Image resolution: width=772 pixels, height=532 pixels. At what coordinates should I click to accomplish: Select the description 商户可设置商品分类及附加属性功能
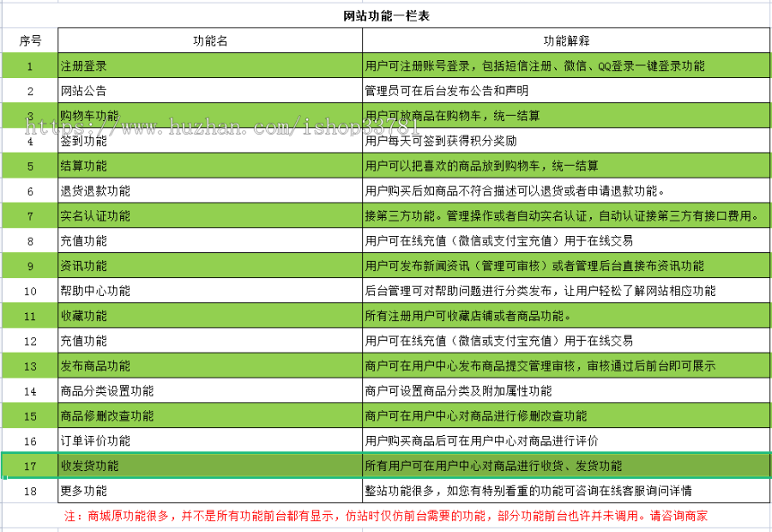pyautogui.click(x=566, y=391)
